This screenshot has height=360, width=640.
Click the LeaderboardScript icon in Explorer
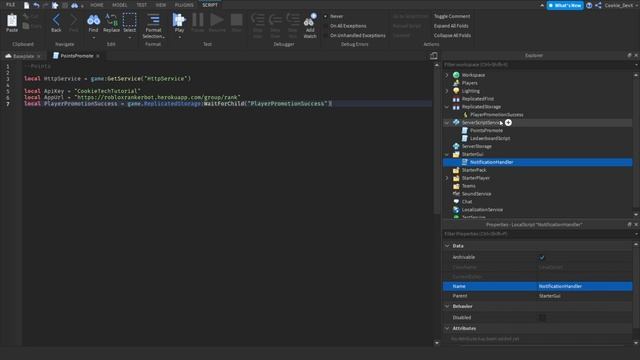(464, 138)
